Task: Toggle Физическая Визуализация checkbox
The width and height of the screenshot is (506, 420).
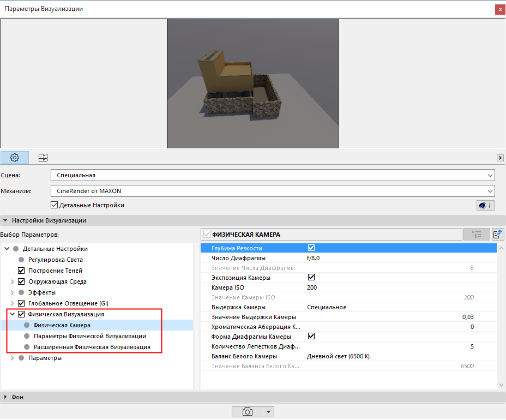Action: point(21,314)
